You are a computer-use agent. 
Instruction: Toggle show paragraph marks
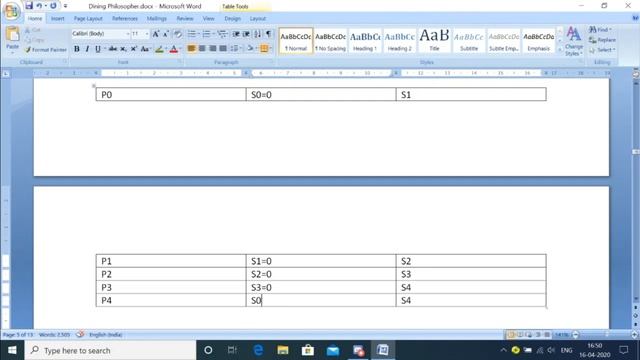pos(269,34)
